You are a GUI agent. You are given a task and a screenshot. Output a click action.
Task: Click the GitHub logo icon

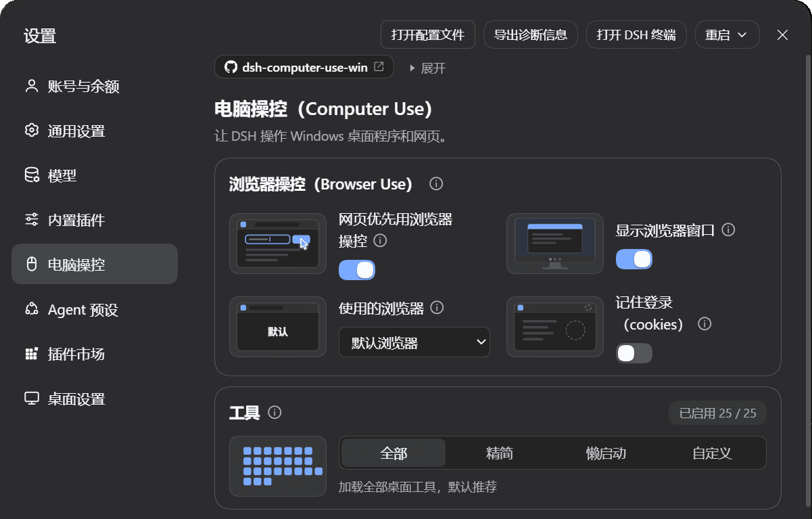coord(231,67)
